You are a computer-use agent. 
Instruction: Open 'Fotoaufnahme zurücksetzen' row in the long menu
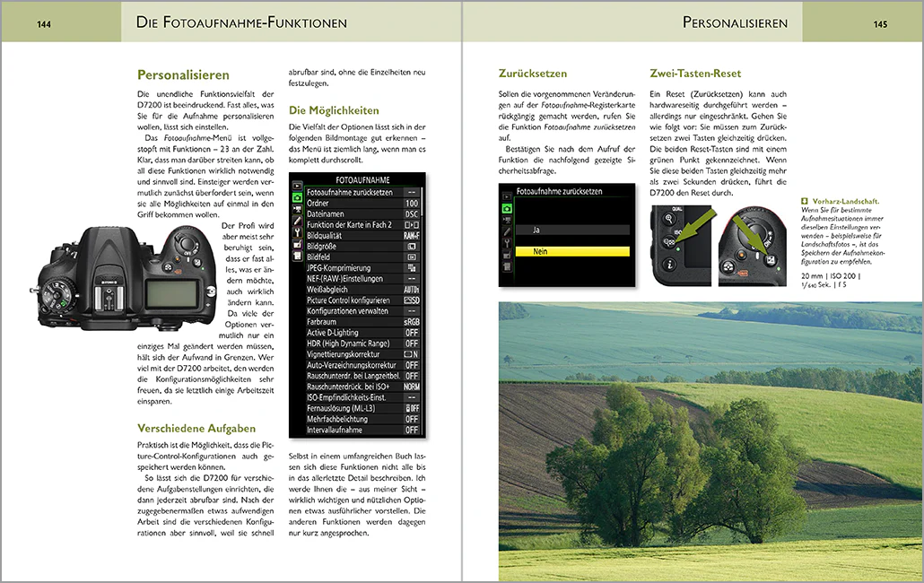tap(362, 193)
